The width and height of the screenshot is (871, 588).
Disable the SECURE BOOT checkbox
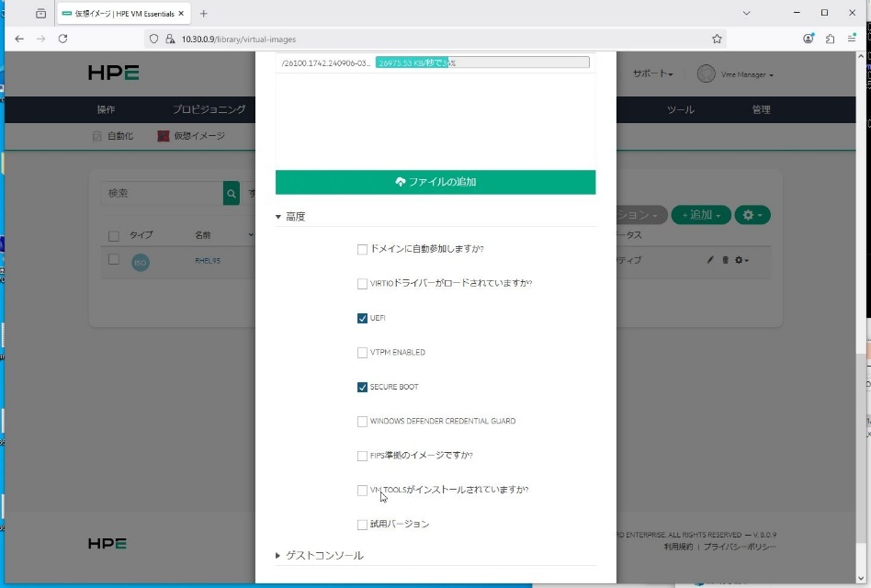tap(362, 387)
